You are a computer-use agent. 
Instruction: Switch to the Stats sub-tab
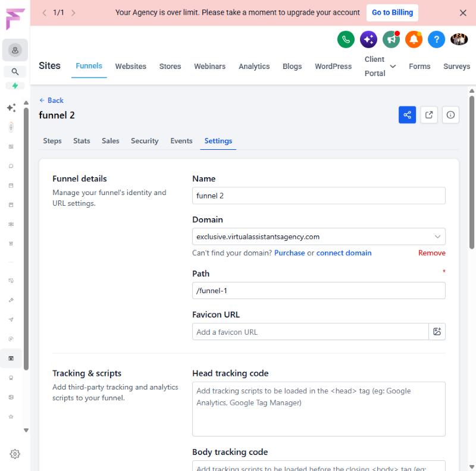click(x=82, y=141)
